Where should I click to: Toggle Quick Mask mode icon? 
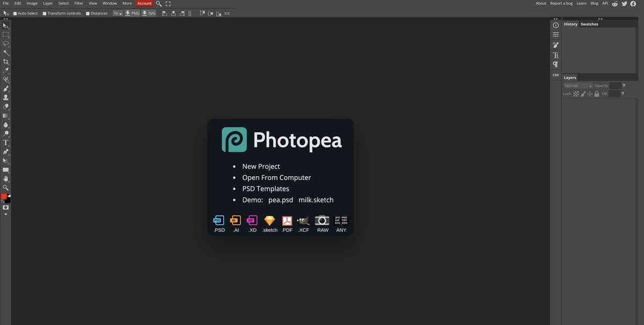[6, 207]
